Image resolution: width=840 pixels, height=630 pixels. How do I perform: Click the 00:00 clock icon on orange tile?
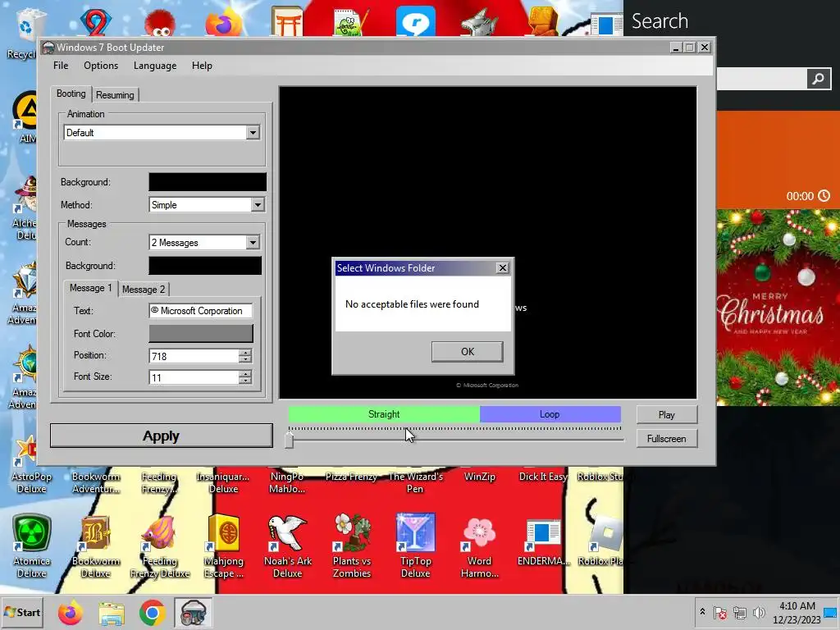[824, 195]
